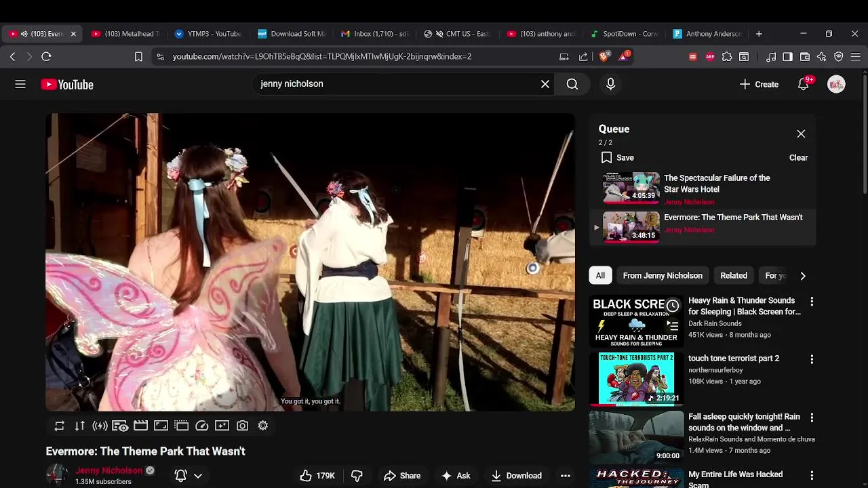Click the up-down arrows icon below the video
The image size is (868, 488).
pos(80,426)
